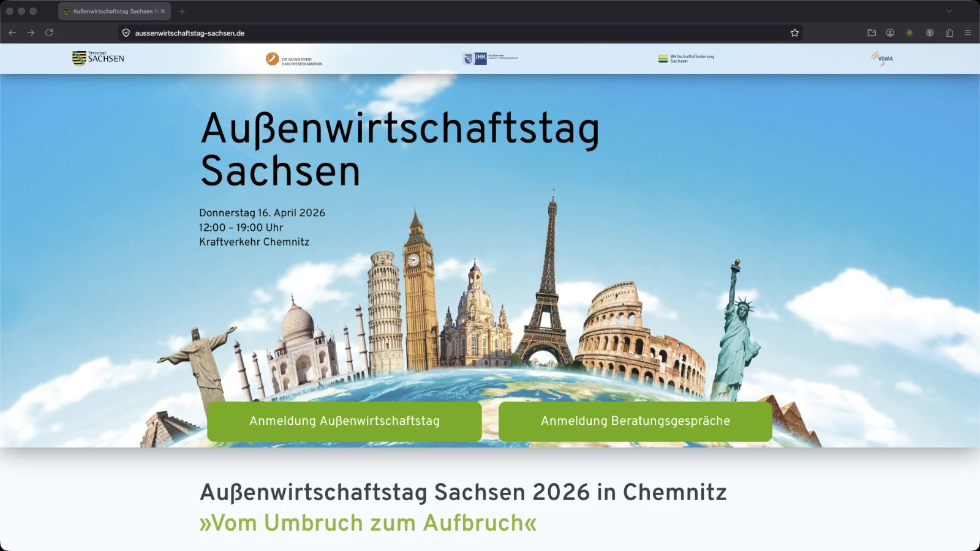
Task: Open the Wirtschaftsförderung Sachsen link
Action: [x=686, y=58]
